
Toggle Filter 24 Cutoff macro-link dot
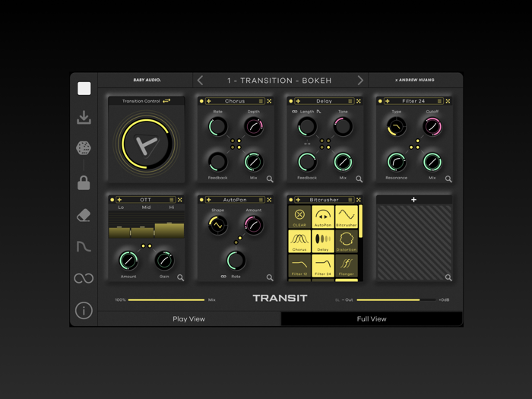point(418,141)
